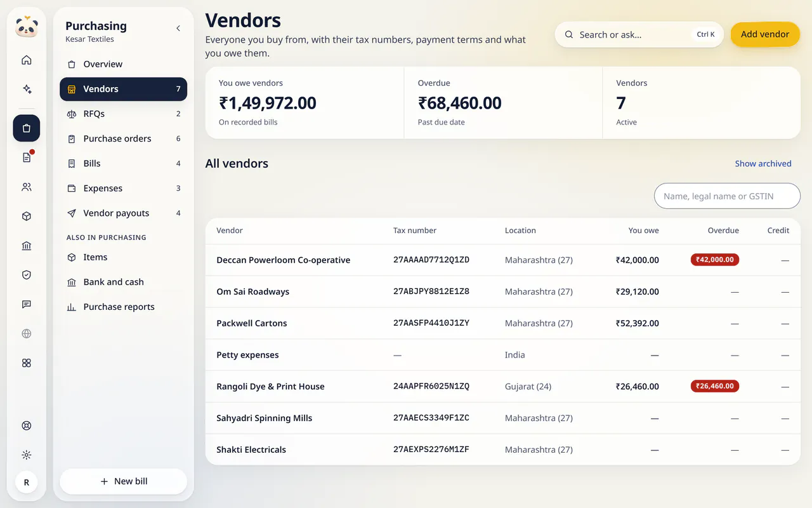Open the people contacts rail icon
812x508 pixels.
pos(27,187)
